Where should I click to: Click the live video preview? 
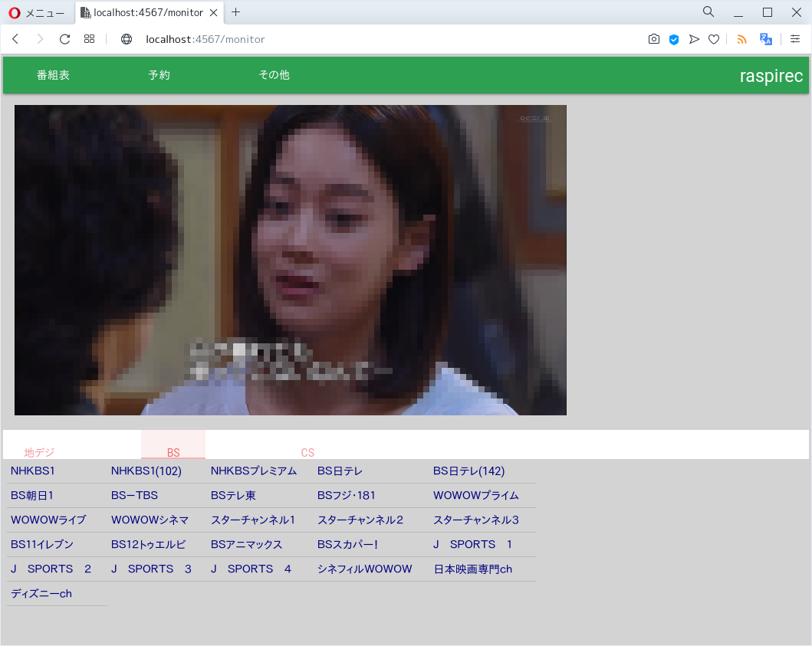pyautogui.click(x=291, y=260)
